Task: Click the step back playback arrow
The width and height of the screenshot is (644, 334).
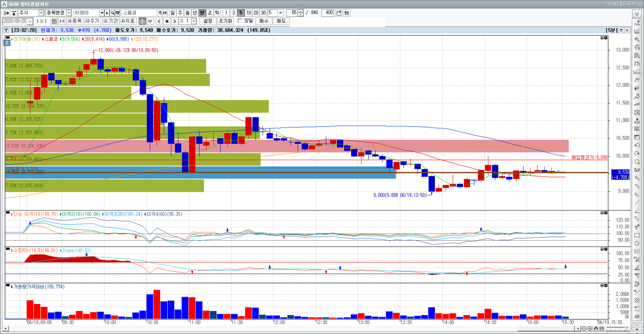Action: coord(159,21)
